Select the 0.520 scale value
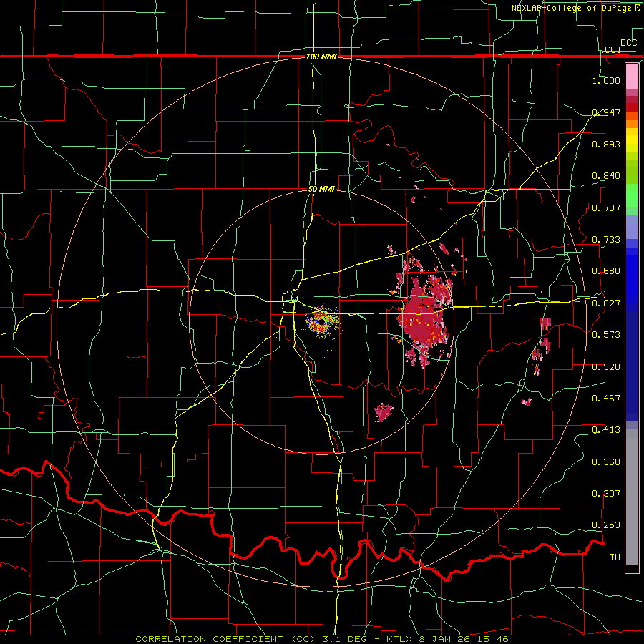 tap(606, 367)
